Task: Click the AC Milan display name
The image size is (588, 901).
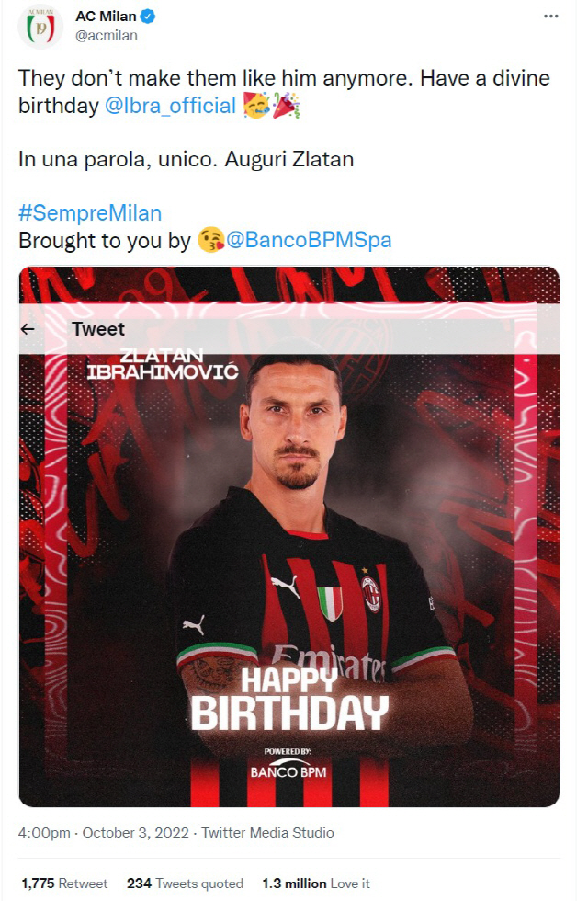Action: pyautogui.click(x=107, y=17)
